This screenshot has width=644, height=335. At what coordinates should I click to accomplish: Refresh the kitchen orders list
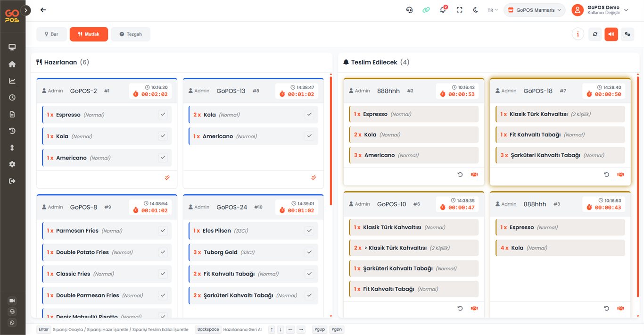[x=595, y=34]
